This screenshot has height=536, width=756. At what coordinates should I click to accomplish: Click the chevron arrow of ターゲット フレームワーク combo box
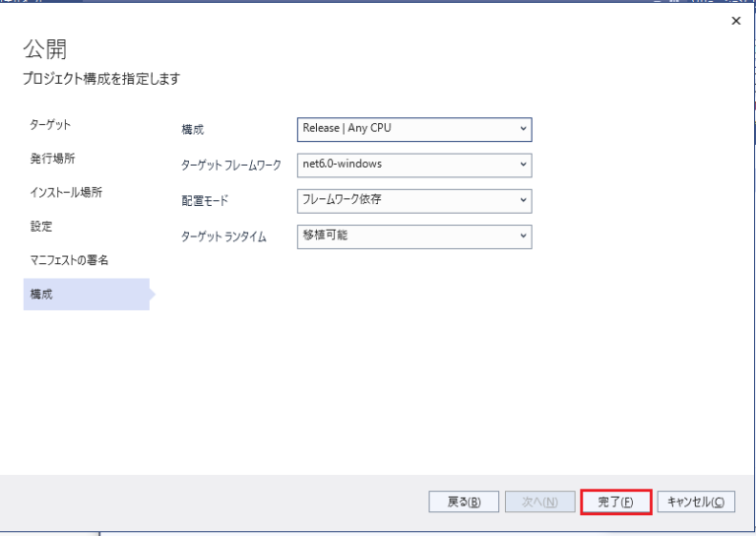[x=523, y=165]
